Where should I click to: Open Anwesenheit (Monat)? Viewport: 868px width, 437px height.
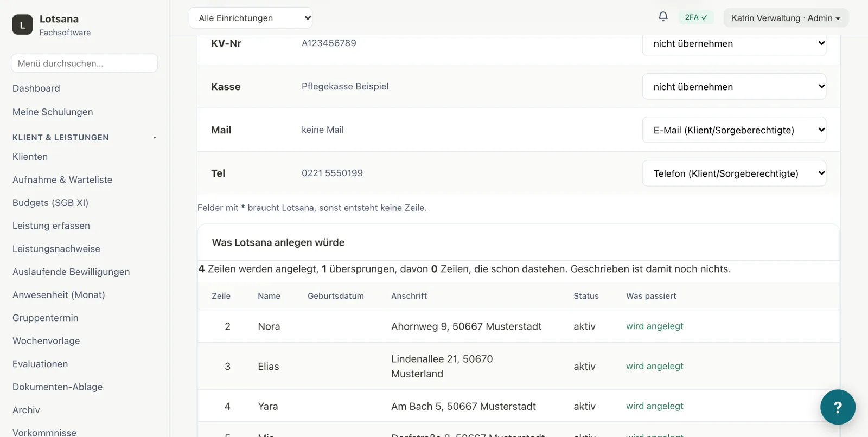59,295
